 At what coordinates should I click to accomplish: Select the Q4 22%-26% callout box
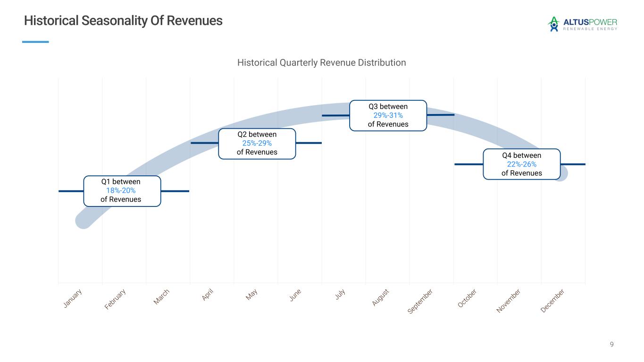click(x=521, y=164)
